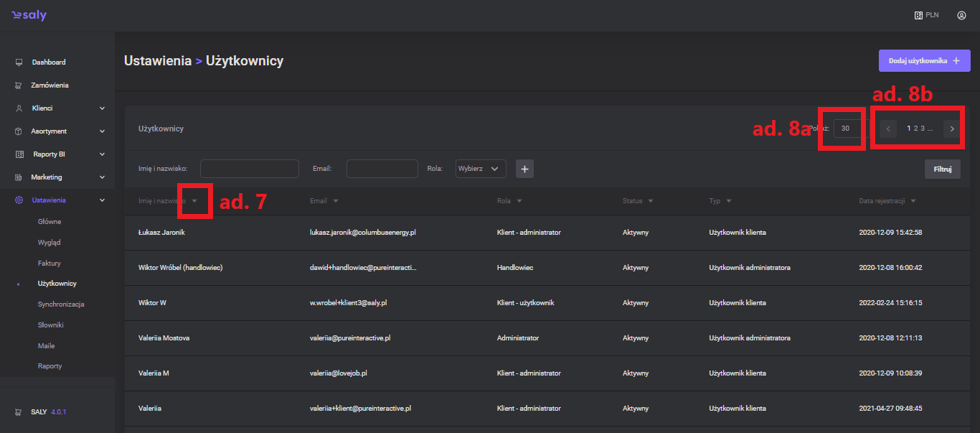Sort by Email column arrow

click(x=336, y=201)
